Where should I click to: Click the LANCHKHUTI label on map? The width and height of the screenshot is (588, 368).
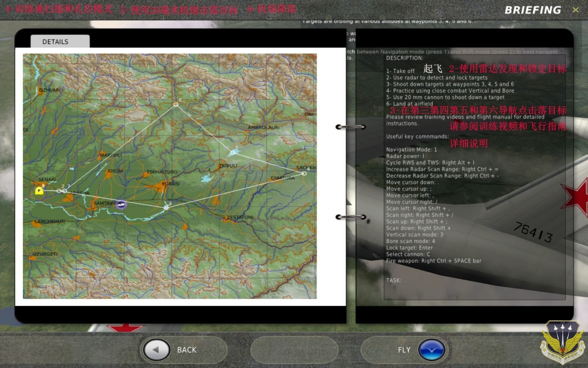coord(49,221)
